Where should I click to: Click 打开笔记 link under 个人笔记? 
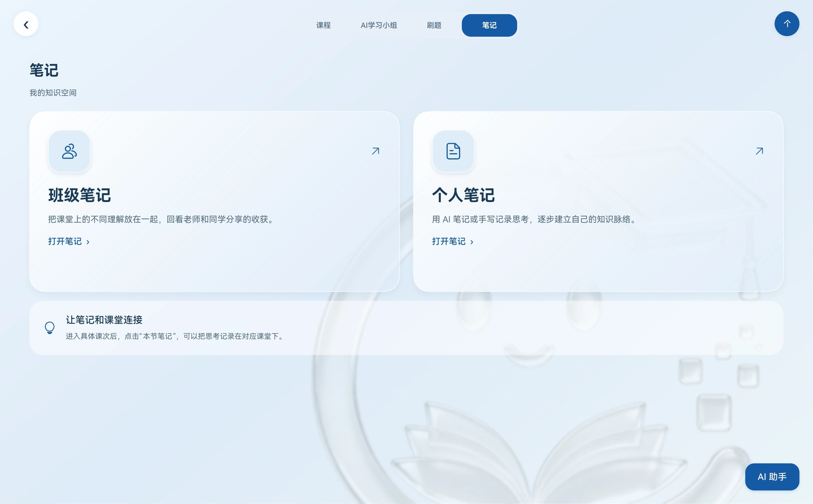coord(453,241)
